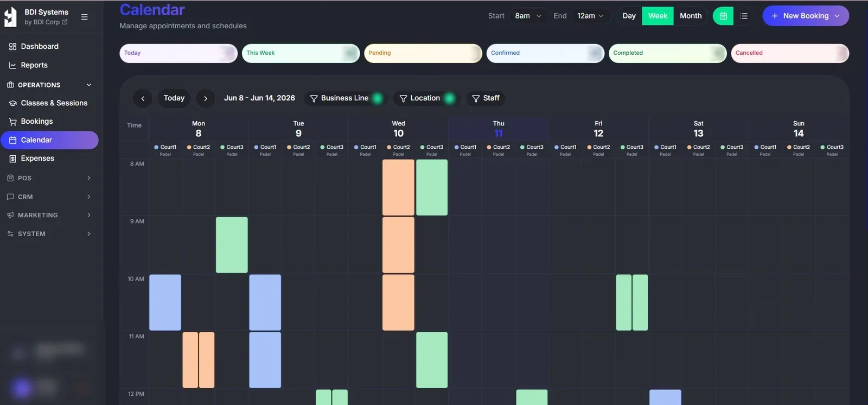Viewport: 868px width, 405px height.
Task: Open Dashboard from the sidebar
Action: coord(49,47)
